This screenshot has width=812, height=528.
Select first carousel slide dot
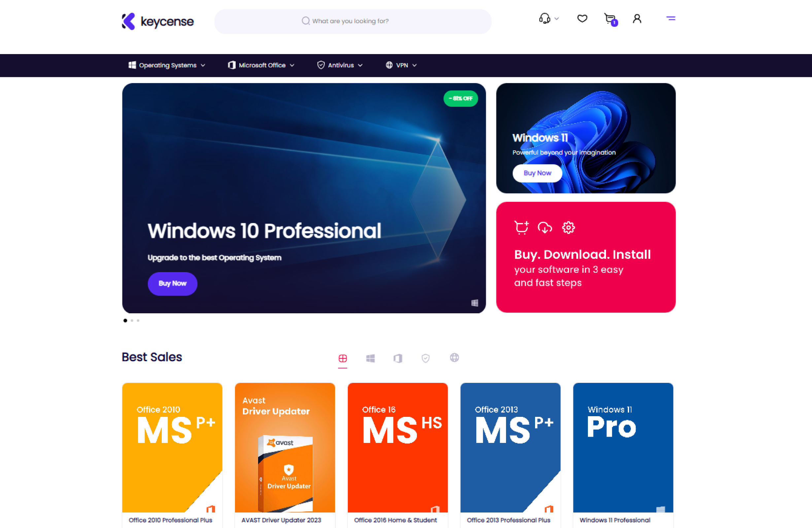pos(125,321)
